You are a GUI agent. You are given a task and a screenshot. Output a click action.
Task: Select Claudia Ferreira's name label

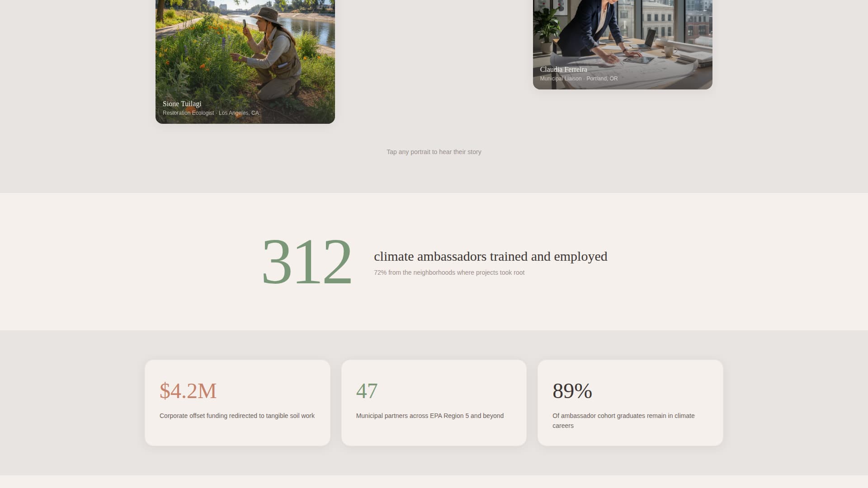563,69
